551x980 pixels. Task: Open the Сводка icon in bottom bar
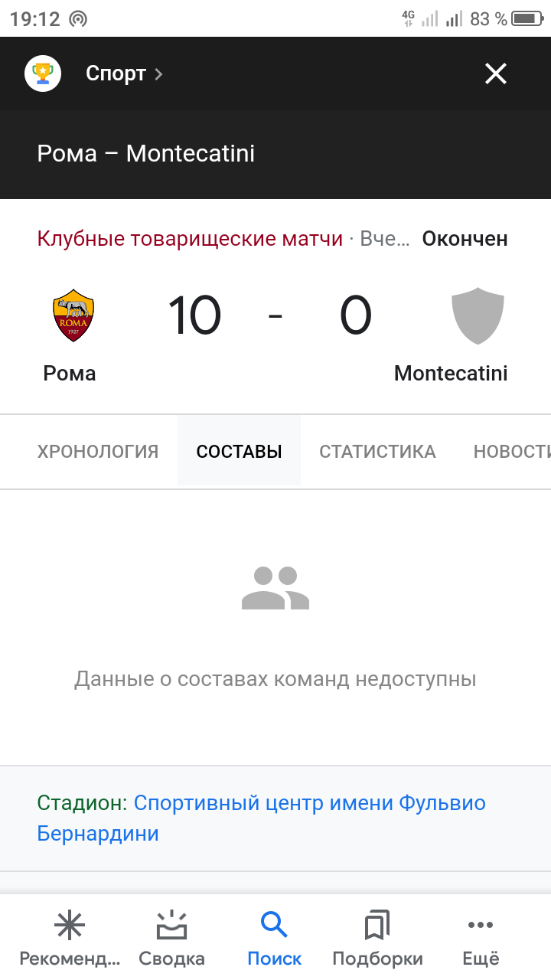pos(171,926)
